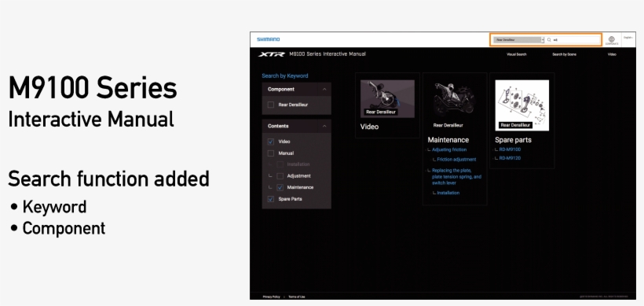Click the XTR logo
644x306 pixels.
coord(272,54)
